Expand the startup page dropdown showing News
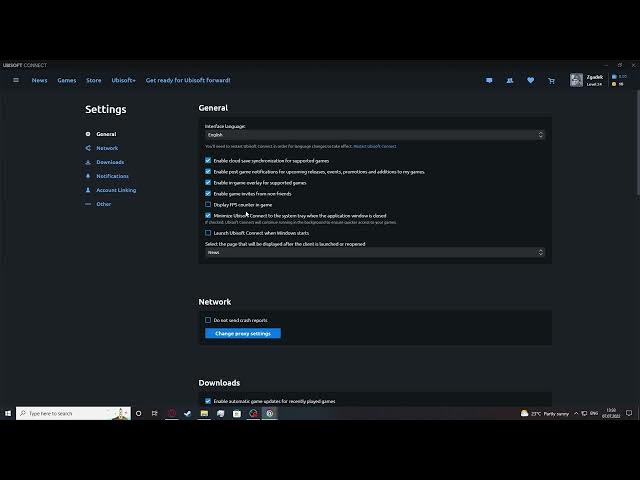 [375, 252]
